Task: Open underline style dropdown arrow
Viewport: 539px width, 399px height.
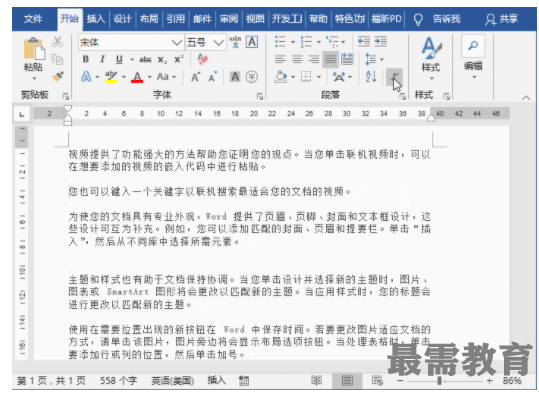Action: click(132, 60)
